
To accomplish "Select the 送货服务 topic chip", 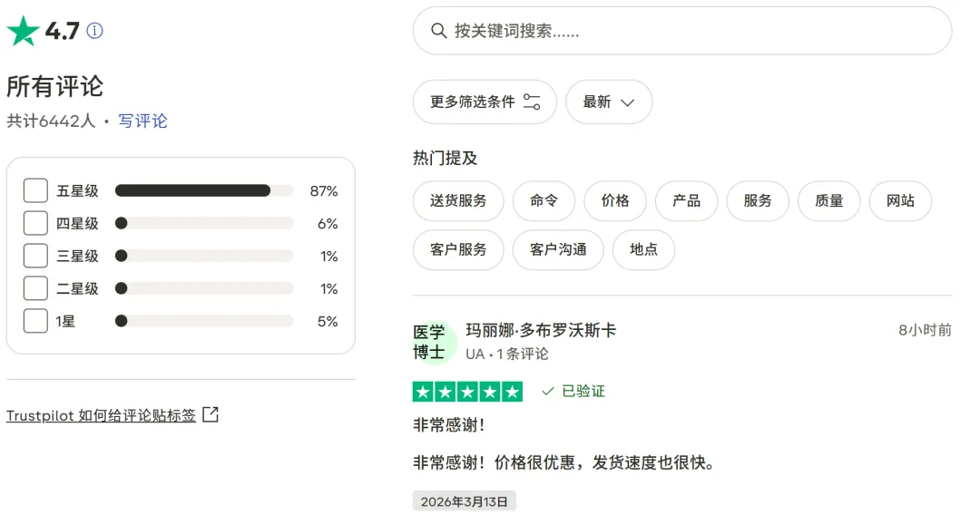I will pyautogui.click(x=458, y=201).
